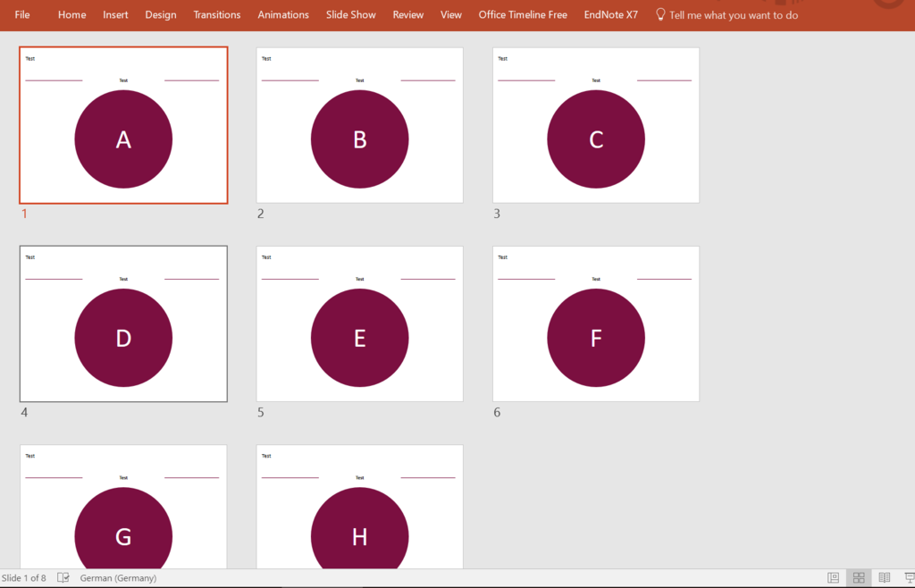915x588 pixels.
Task: Switch to Normal view from status bar
Action: (834, 578)
